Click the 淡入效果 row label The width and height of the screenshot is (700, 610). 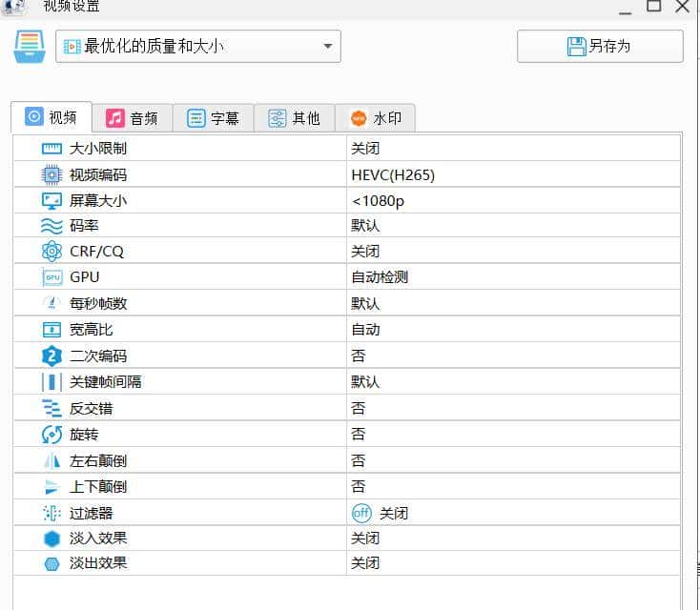click(x=98, y=539)
